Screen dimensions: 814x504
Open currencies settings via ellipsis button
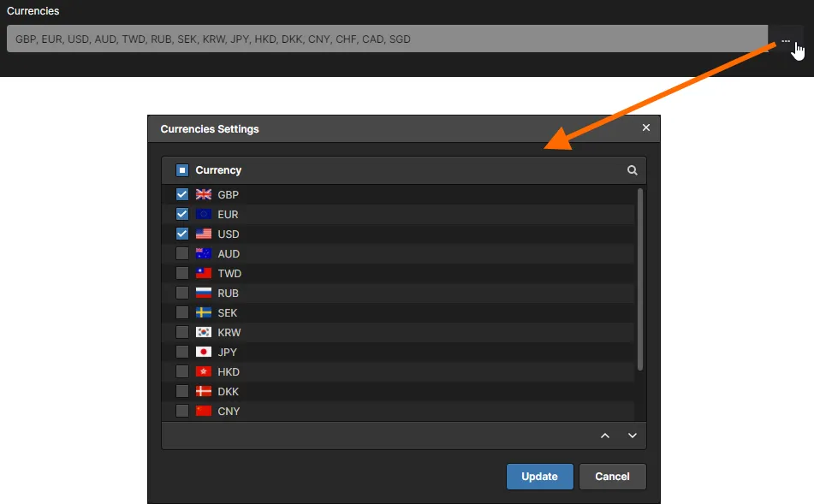click(x=786, y=40)
